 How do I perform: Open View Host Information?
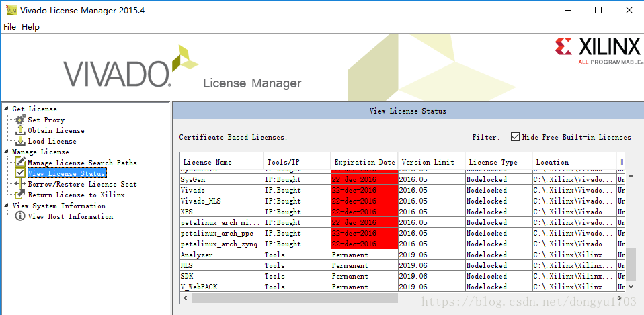[x=70, y=216]
